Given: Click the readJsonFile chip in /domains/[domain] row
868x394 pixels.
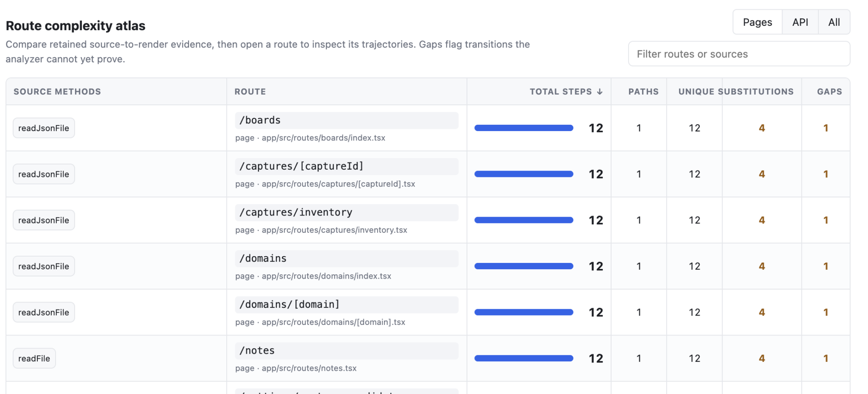Looking at the screenshot, I should 44,313.
